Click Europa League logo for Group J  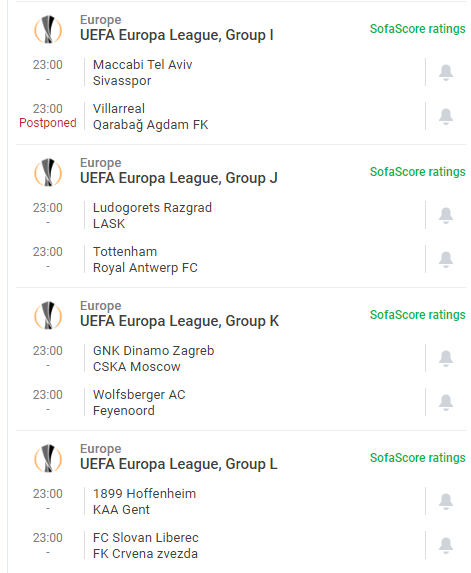48,172
